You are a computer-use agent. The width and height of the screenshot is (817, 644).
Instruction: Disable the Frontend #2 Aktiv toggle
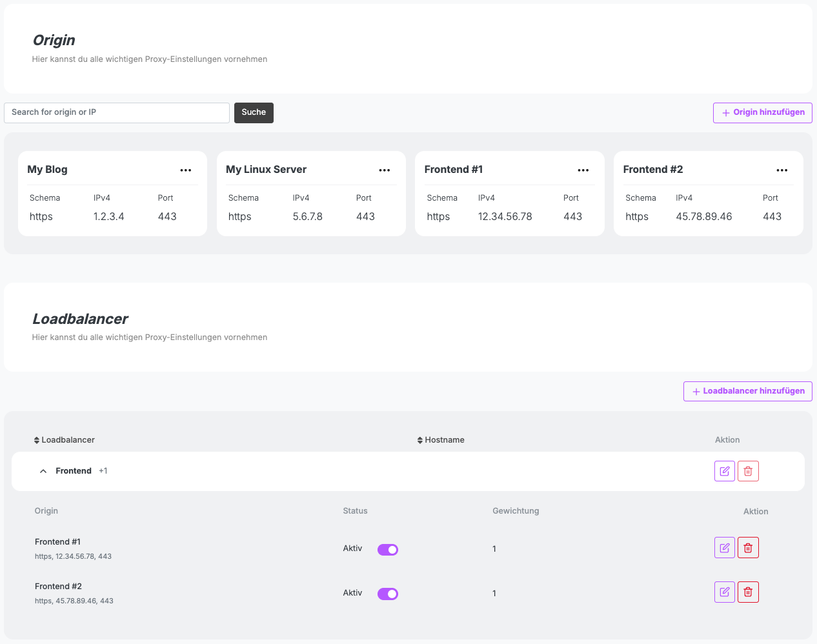point(388,594)
